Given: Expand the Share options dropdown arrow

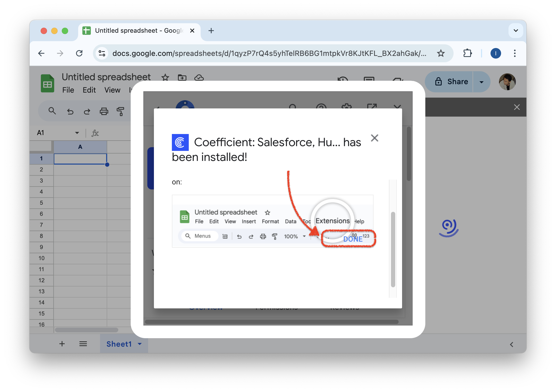Looking at the screenshot, I should (x=481, y=82).
